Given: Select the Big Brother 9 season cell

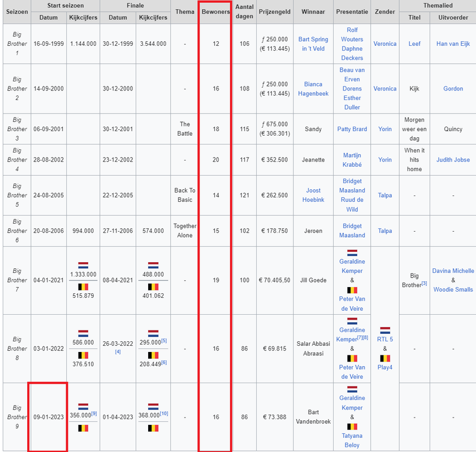Looking at the screenshot, I should click(17, 417).
